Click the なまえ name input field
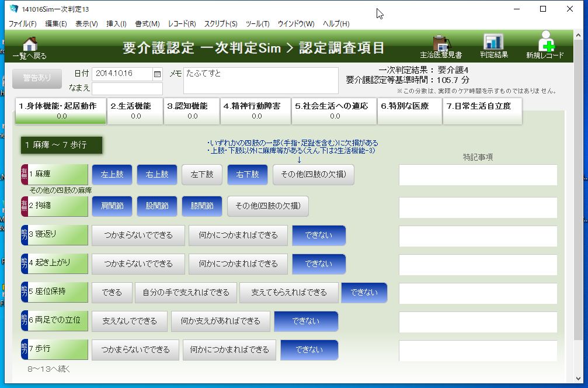 (x=127, y=88)
